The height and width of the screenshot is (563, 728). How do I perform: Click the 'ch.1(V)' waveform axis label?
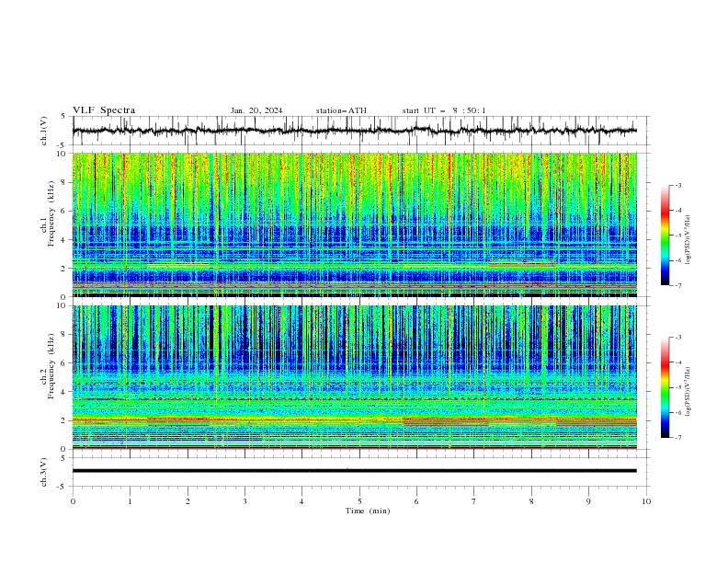[44, 131]
